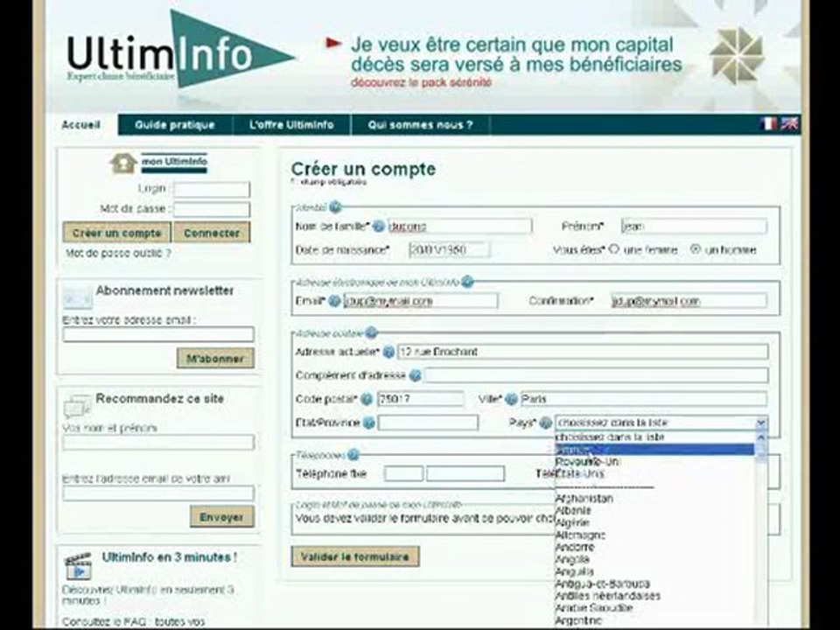This screenshot has height=630, width=840.
Task: Focus the Confirmation email field
Action: coord(689,300)
